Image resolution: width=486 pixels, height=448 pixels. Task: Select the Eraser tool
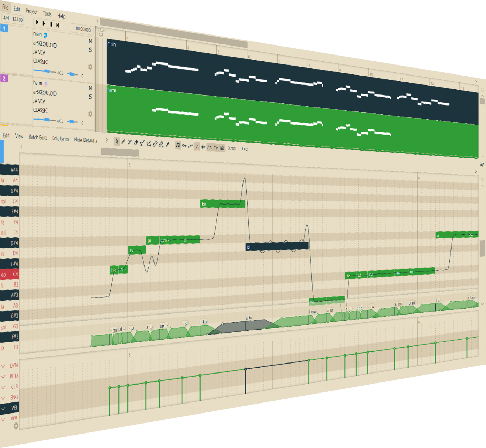click(x=136, y=142)
